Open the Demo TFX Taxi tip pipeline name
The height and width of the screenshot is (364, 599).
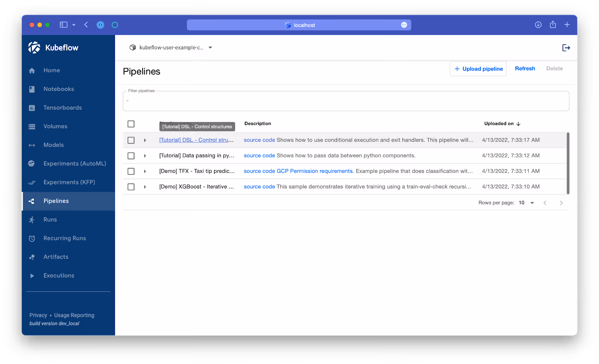pyautogui.click(x=197, y=171)
